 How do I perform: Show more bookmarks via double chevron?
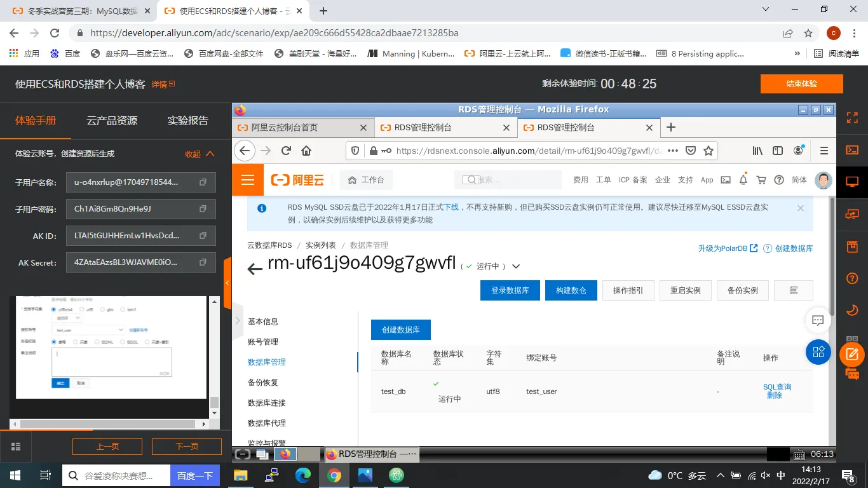pyautogui.click(x=797, y=53)
